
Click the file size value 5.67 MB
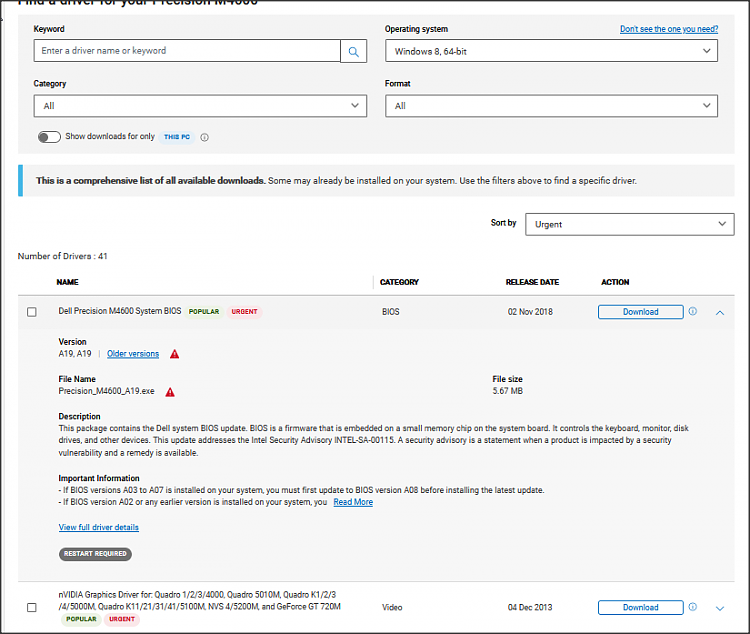[x=507, y=391]
